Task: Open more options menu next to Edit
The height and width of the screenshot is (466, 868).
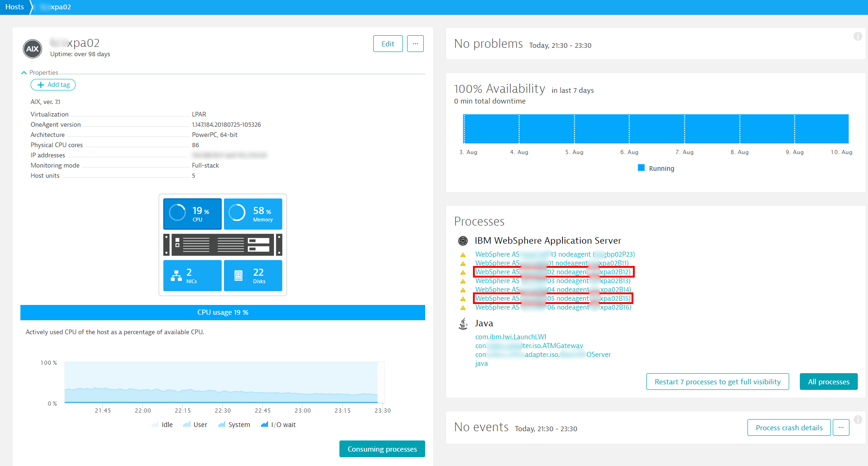Action: pyautogui.click(x=415, y=44)
